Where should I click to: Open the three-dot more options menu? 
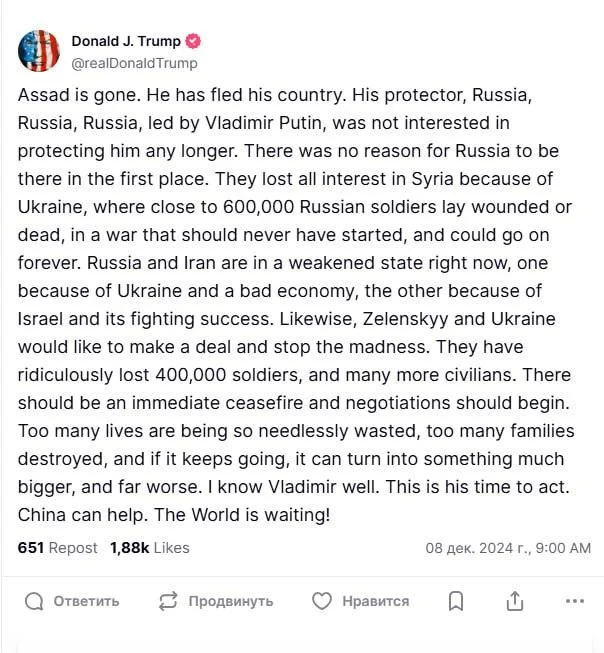point(574,601)
